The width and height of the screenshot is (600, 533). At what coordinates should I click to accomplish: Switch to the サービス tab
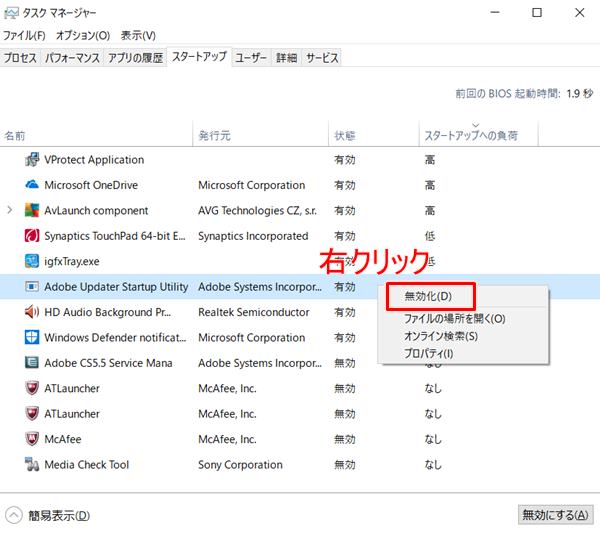pyautogui.click(x=322, y=58)
